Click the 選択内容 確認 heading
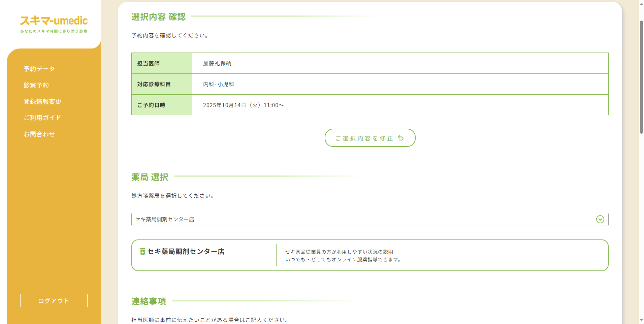The height and width of the screenshot is (324, 644). tap(158, 17)
